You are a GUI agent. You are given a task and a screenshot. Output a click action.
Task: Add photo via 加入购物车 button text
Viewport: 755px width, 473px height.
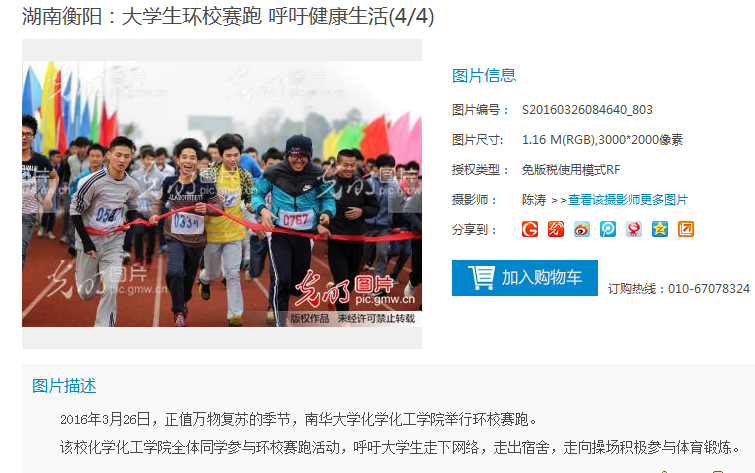pos(542,277)
